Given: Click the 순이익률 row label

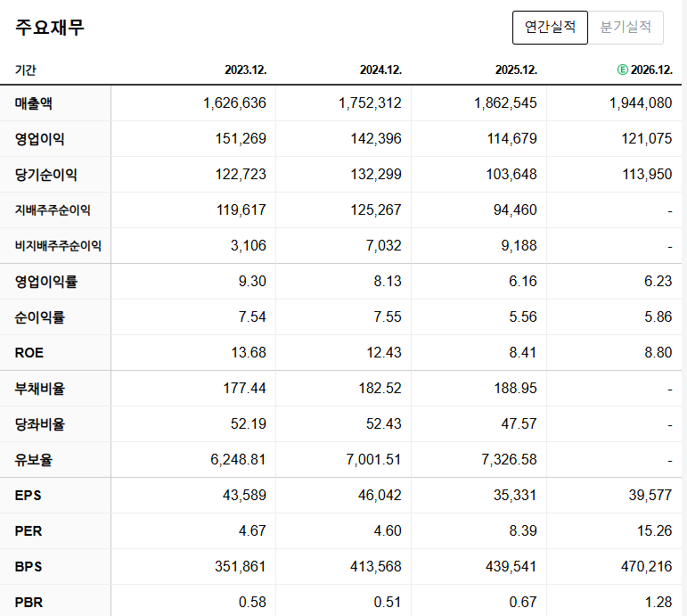Looking at the screenshot, I should click(40, 317).
